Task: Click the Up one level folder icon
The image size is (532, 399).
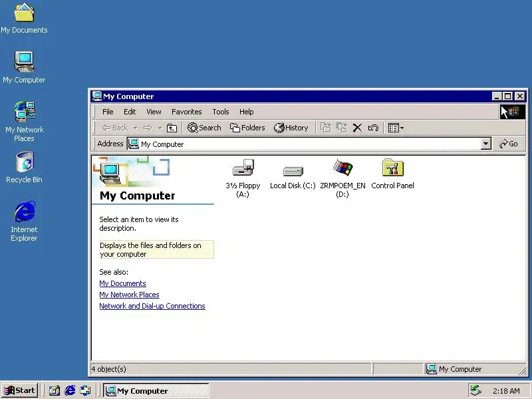Action: coord(172,128)
